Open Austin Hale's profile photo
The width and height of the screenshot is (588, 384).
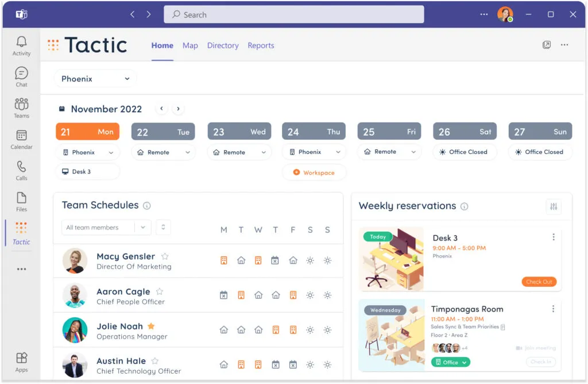pos(75,365)
